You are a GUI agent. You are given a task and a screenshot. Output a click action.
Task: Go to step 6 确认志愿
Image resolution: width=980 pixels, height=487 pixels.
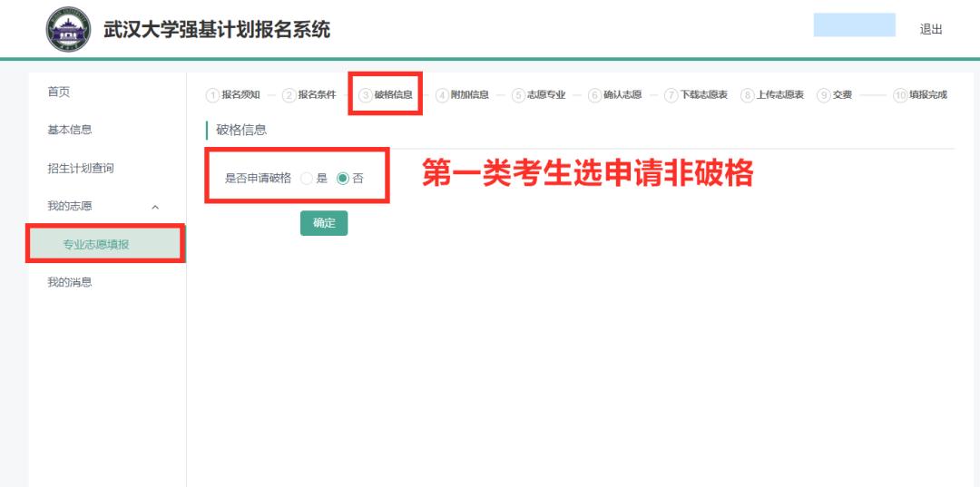point(615,95)
